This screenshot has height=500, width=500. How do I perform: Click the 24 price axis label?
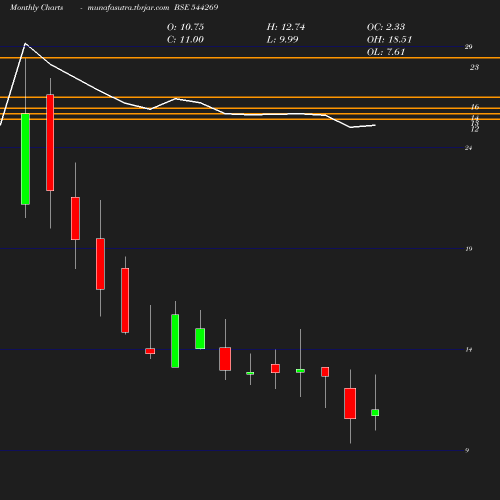[468, 148]
